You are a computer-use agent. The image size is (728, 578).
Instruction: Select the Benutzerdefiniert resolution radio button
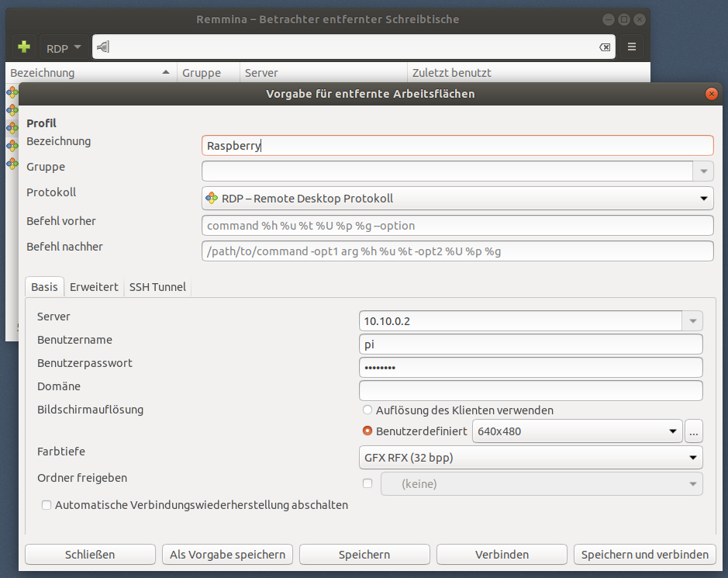(x=367, y=431)
